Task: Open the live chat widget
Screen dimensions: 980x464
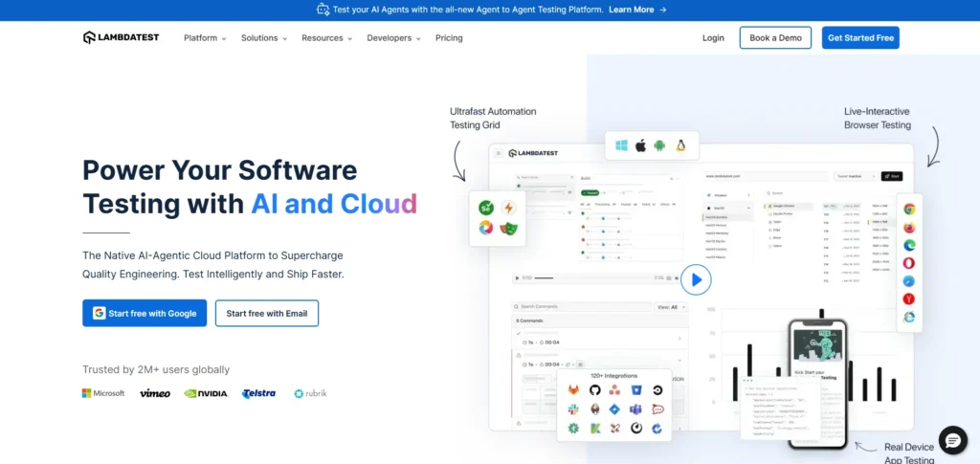Action: click(952, 441)
